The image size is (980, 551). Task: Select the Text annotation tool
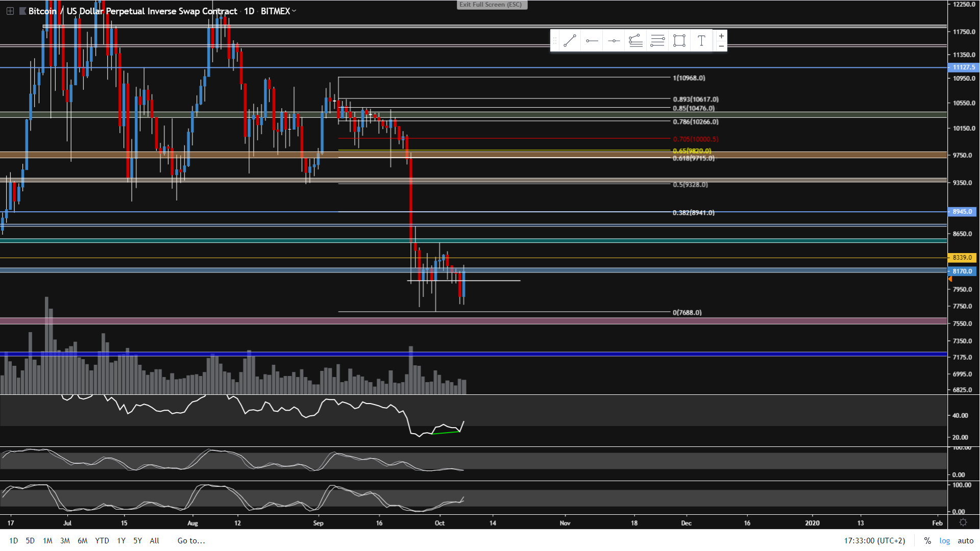(x=701, y=41)
